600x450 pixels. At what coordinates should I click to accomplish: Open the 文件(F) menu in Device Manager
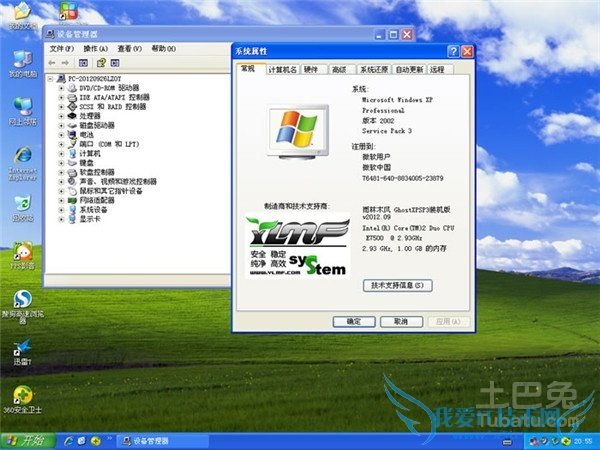(x=62, y=49)
